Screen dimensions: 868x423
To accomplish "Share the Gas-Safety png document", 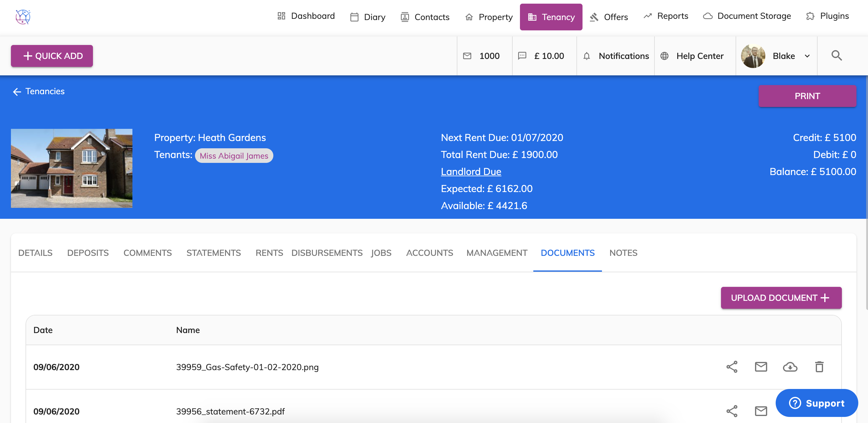I will (x=732, y=367).
